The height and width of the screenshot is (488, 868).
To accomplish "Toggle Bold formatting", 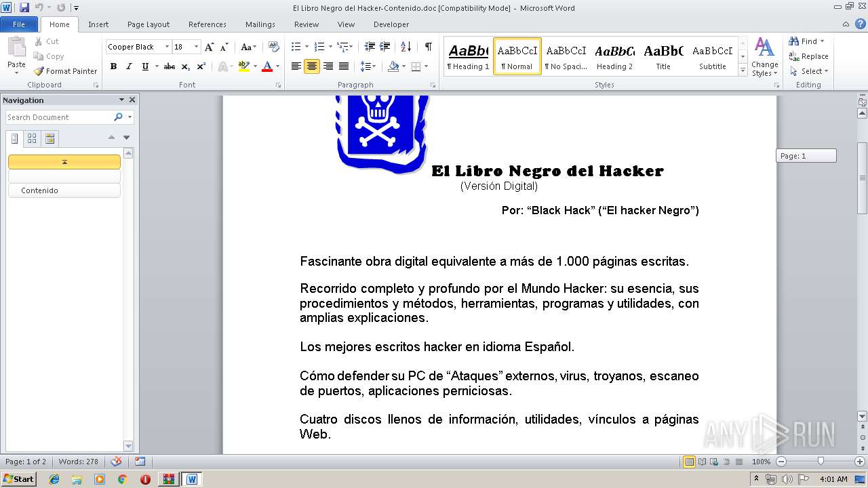I will (113, 66).
